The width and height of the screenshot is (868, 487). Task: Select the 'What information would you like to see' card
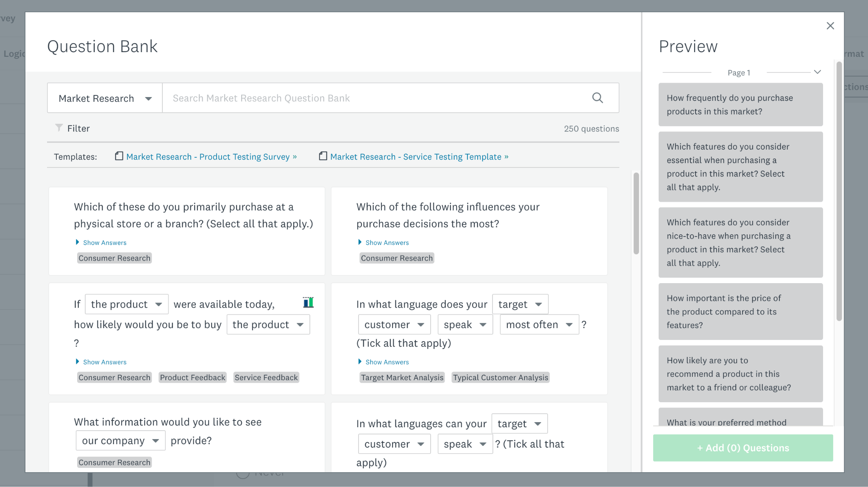187,437
